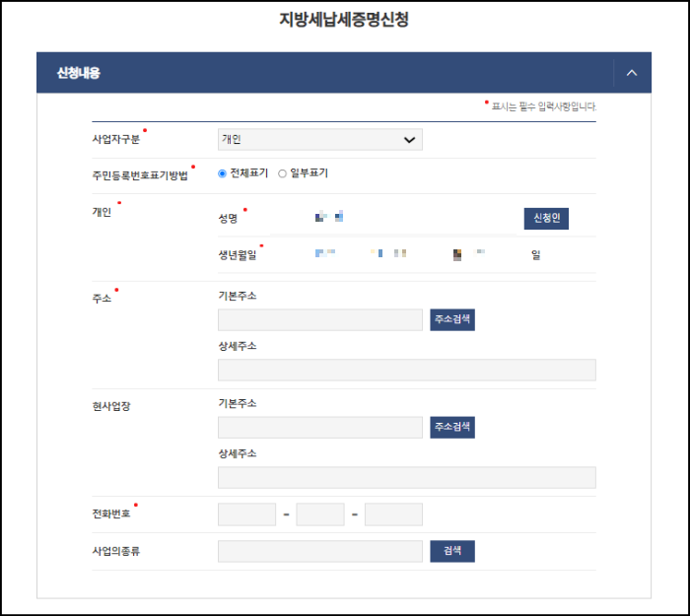Viewport: 690px width, 616px height.
Task: Open the 사업자구분 dropdown showing 개인
Action: click(320, 140)
